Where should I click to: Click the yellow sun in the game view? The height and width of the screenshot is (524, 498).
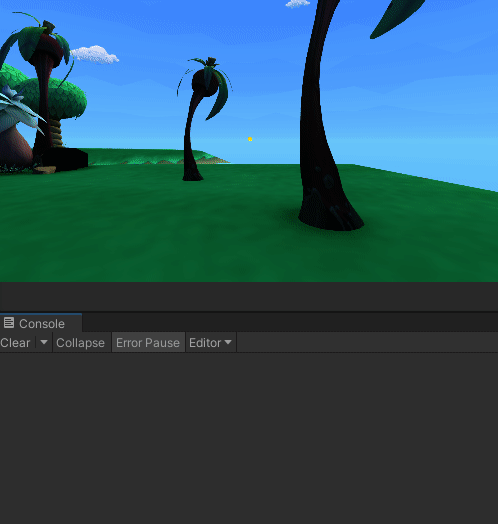(250, 139)
